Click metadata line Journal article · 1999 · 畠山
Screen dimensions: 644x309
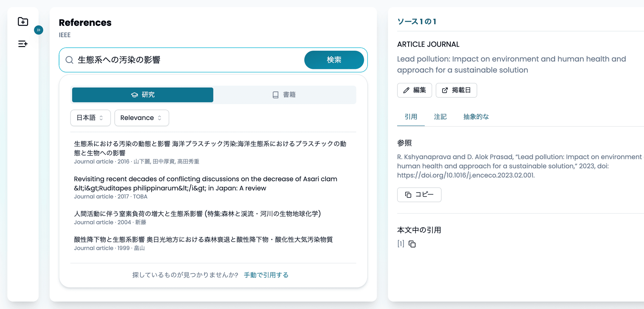pos(109,248)
